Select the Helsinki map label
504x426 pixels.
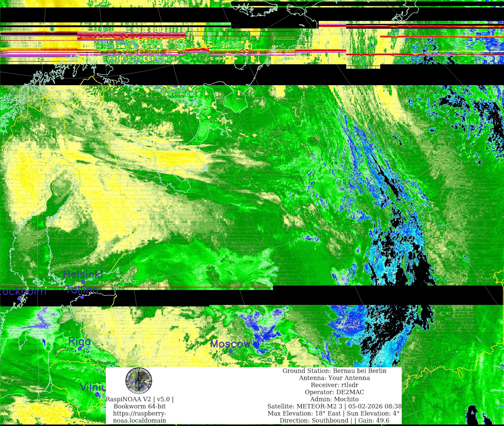coord(83,274)
